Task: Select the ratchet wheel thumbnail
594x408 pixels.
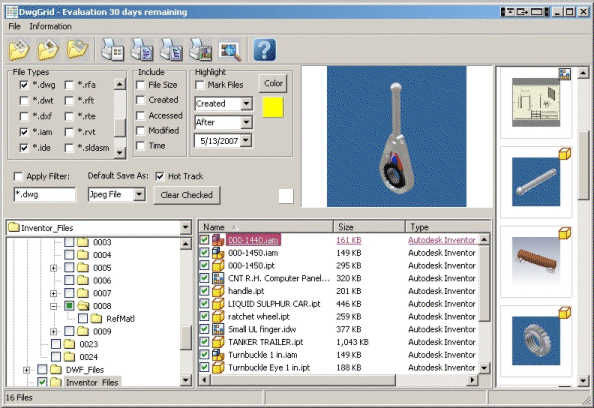Action: click(x=536, y=341)
